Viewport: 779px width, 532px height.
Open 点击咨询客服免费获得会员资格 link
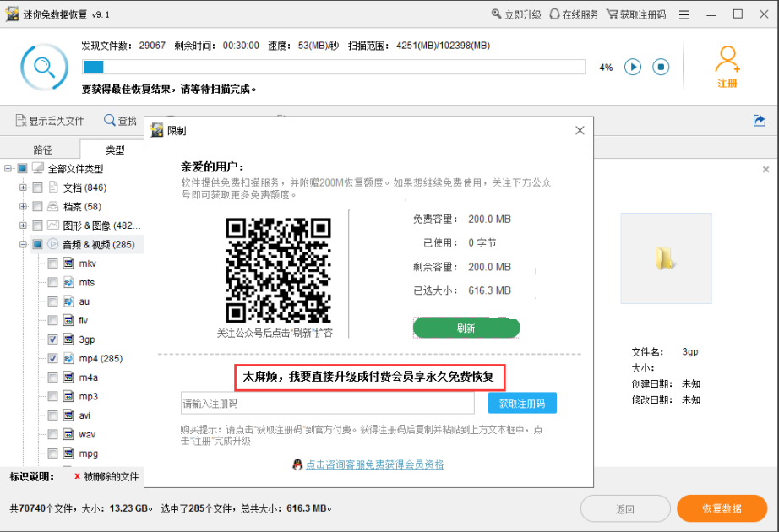[x=374, y=464]
